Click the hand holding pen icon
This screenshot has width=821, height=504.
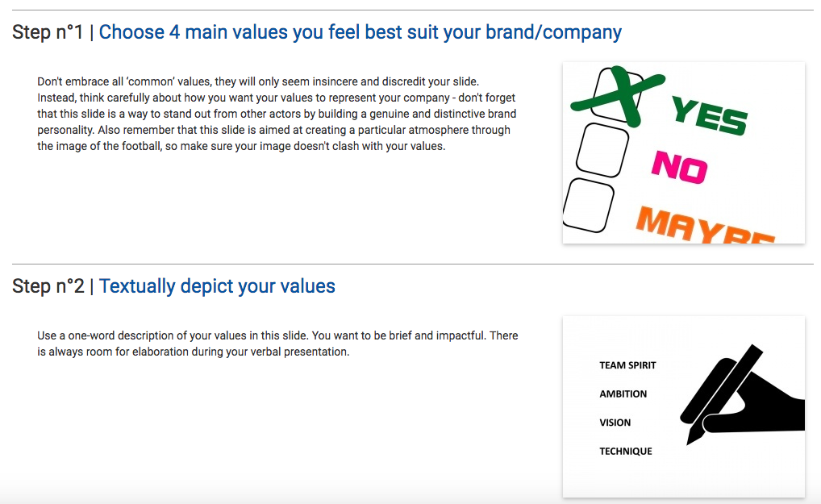coord(742,394)
